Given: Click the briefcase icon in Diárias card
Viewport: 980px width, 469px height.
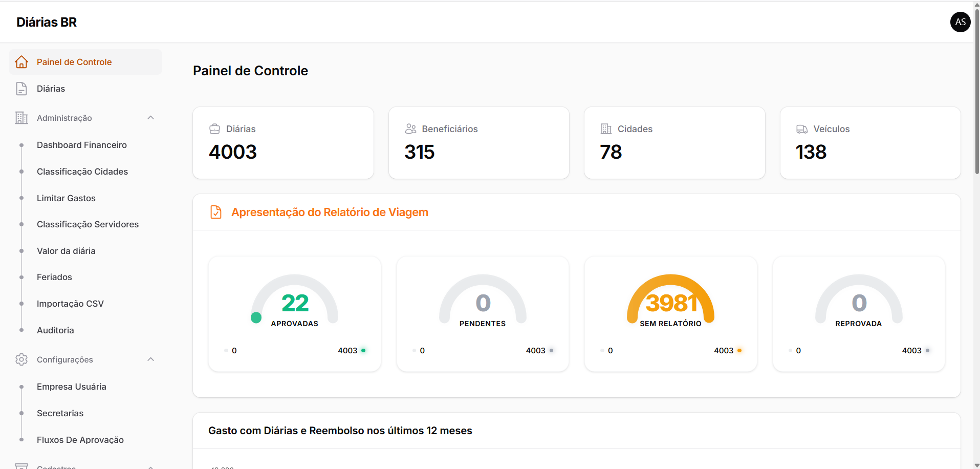Looking at the screenshot, I should [x=215, y=129].
